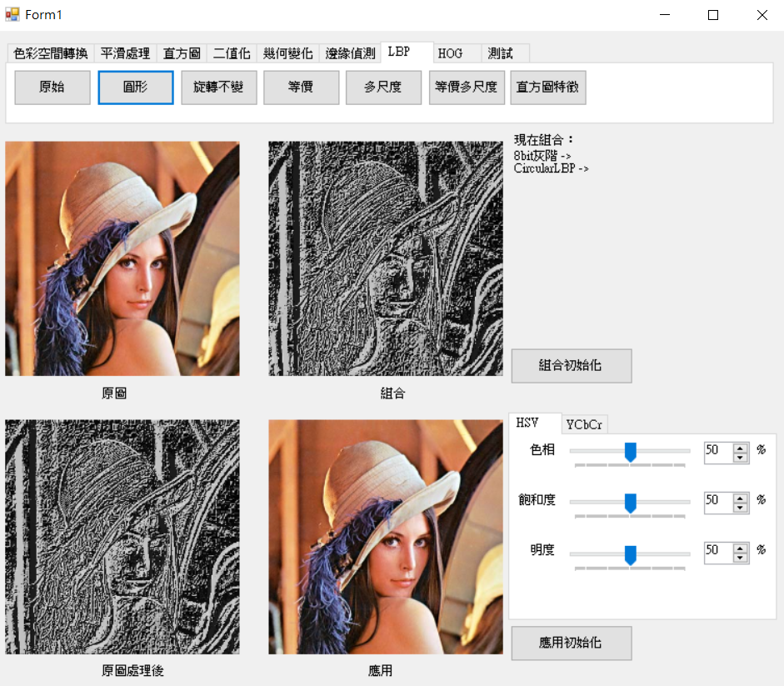Screen dimensions: 784x686
Task: Switch to the HOG tab
Action: [457, 53]
